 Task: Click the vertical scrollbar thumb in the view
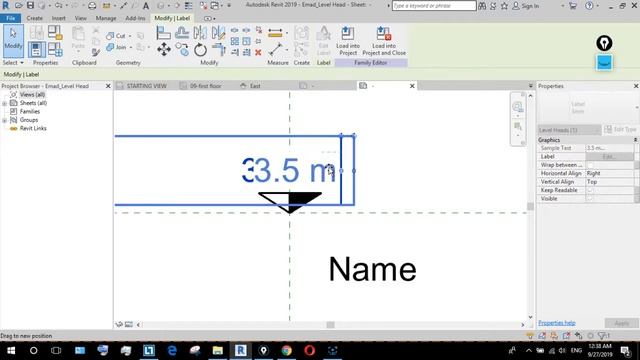530,207
